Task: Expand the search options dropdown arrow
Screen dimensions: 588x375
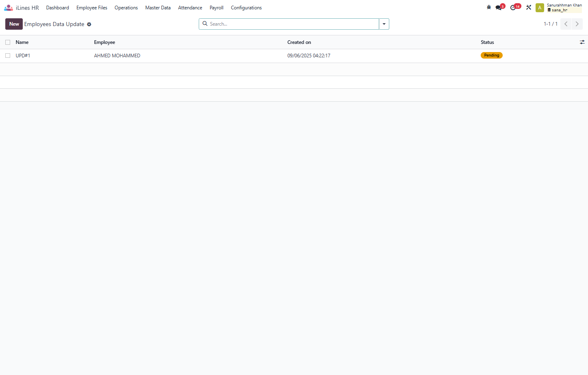Action: (384, 24)
